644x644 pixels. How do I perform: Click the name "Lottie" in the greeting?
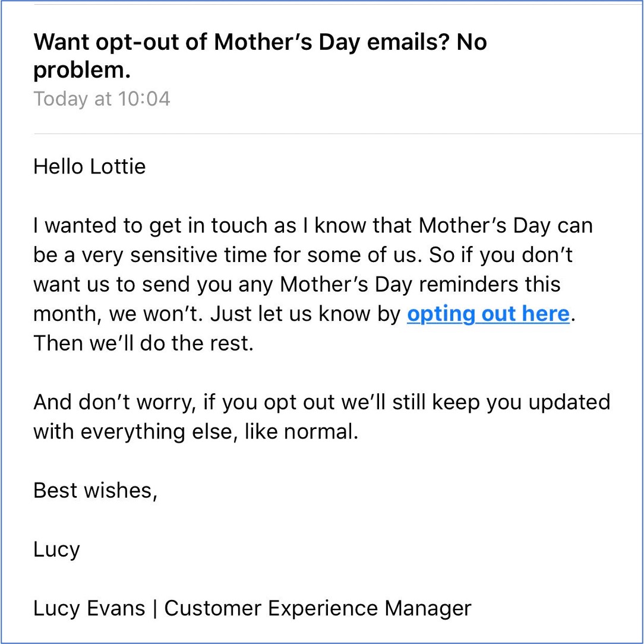pos(118,166)
